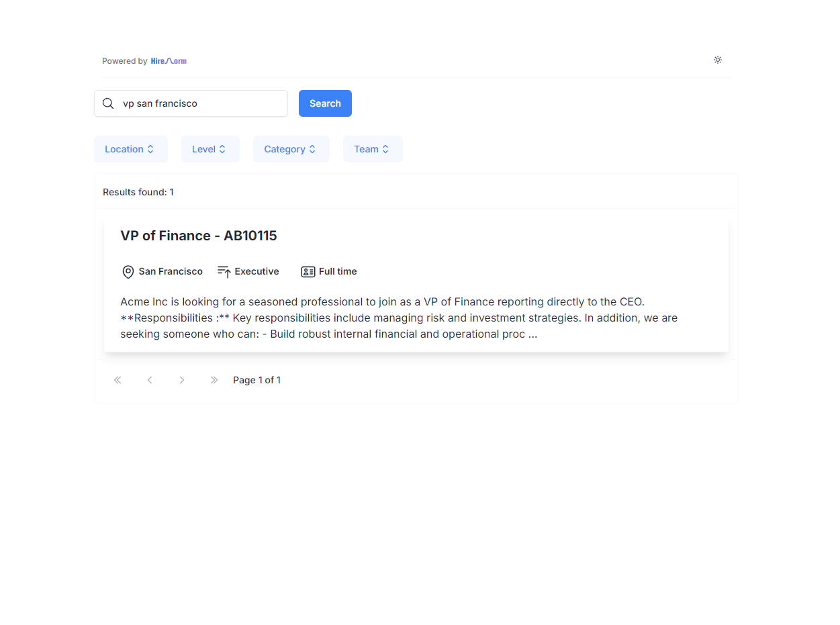
Task: Expand the Category filter dropdown
Action: point(291,149)
